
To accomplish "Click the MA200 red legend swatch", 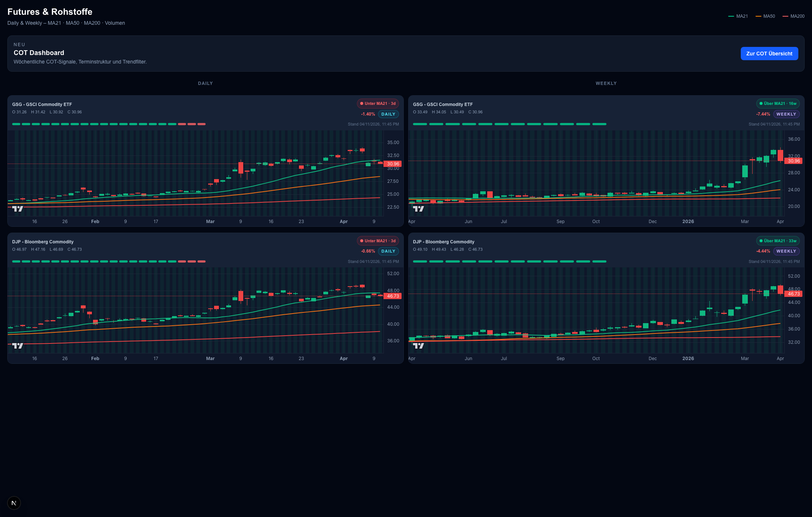I will 785,16.
